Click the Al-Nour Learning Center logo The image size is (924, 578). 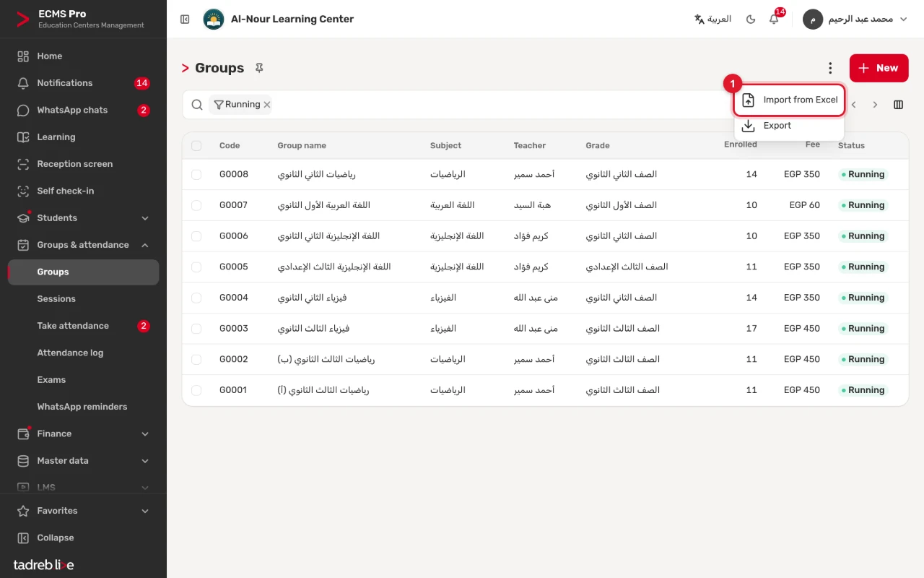(x=214, y=20)
